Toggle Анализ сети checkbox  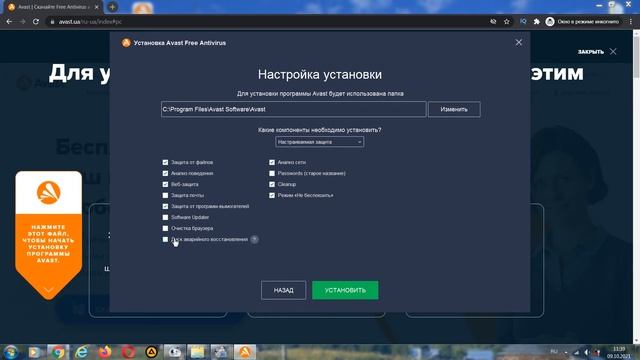[272, 162]
